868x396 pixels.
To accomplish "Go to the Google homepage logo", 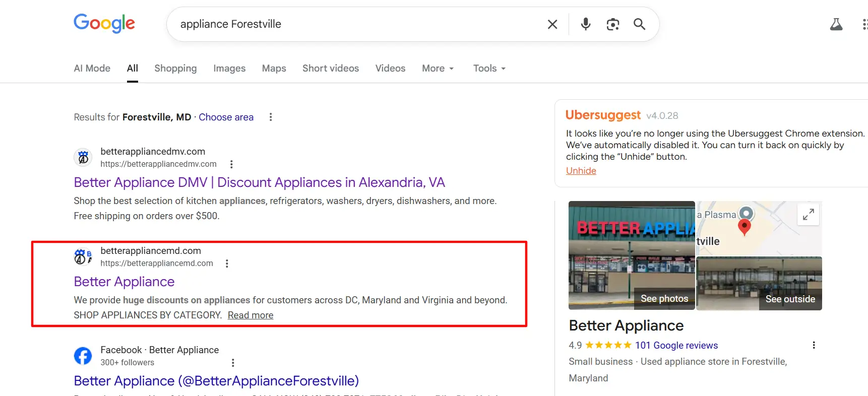I will tap(104, 23).
